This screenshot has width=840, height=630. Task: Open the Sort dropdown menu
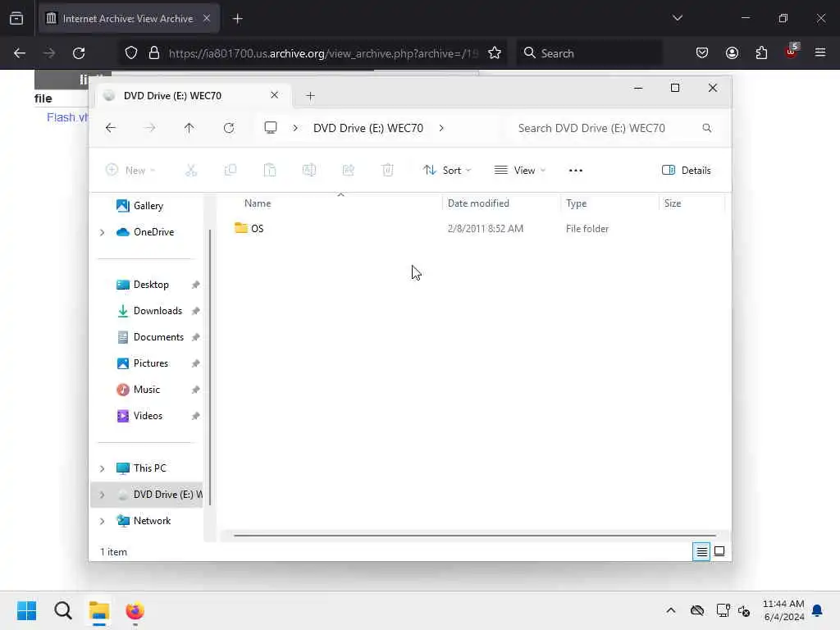pos(447,171)
